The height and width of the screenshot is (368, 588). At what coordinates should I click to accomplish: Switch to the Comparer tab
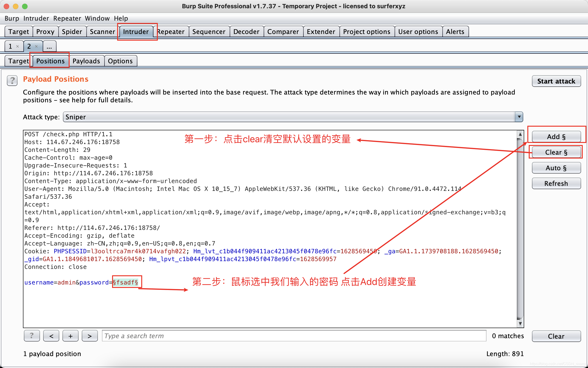pos(283,32)
